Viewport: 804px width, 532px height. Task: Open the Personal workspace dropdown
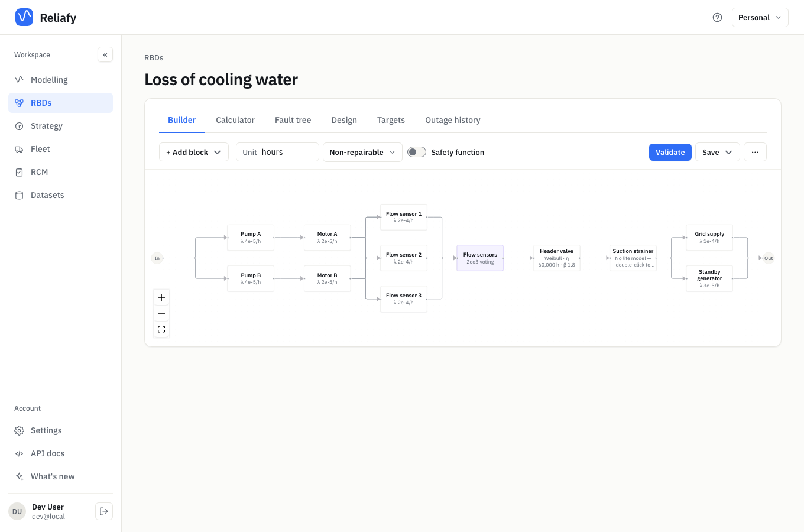point(760,18)
